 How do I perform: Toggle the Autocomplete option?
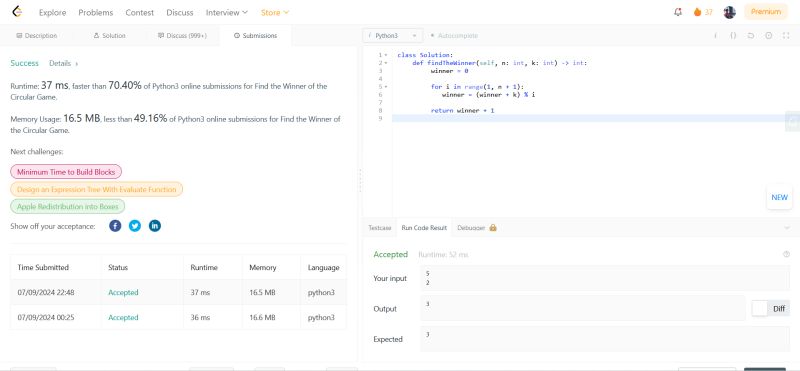[454, 36]
